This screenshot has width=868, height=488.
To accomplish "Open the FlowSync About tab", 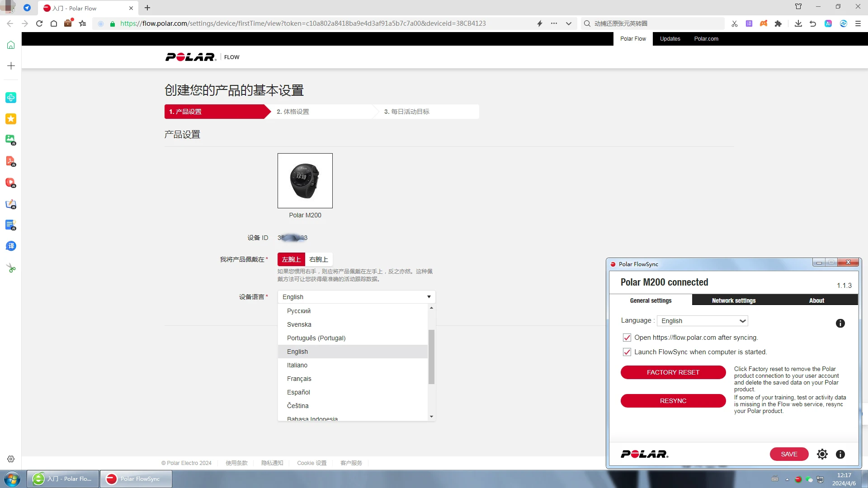I will point(816,300).
